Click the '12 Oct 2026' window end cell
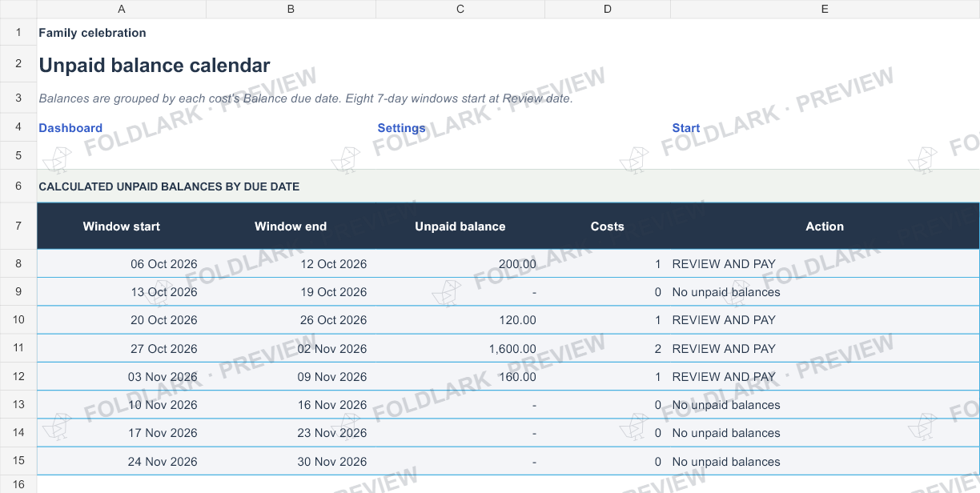The image size is (980, 493). coord(291,263)
